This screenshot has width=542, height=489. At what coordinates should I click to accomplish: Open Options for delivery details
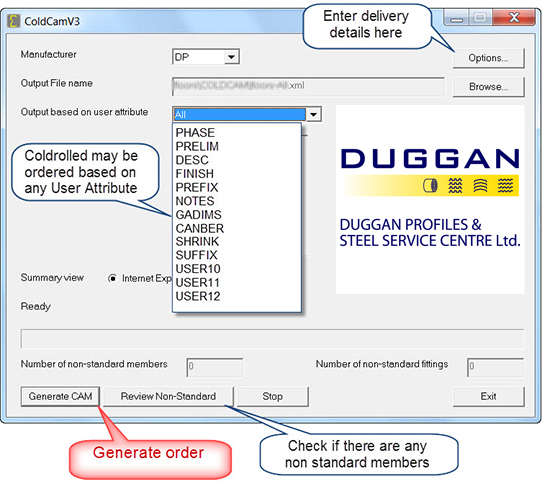pyautogui.click(x=488, y=58)
